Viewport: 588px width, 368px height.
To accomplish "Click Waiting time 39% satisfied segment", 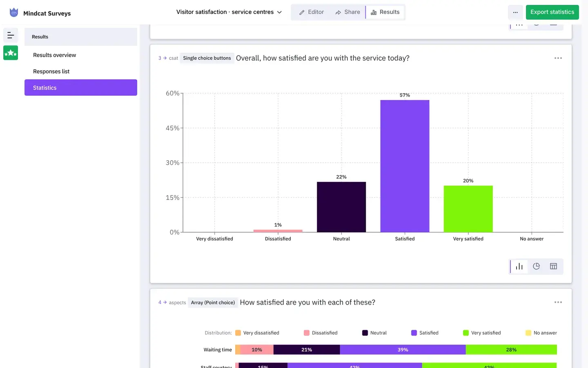I will (x=403, y=350).
